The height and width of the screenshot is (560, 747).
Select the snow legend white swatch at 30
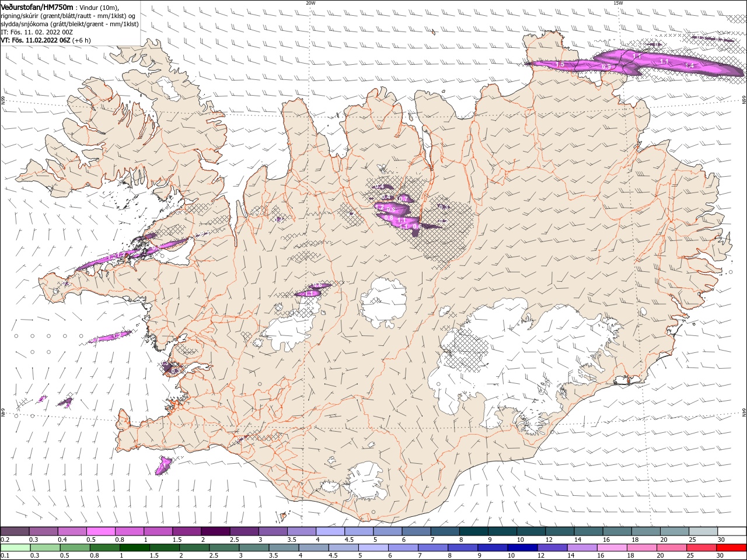click(732, 531)
